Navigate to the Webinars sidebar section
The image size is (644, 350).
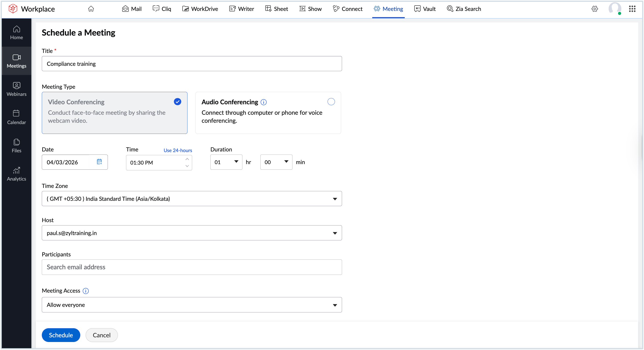pyautogui.click(x=16, y=89)
